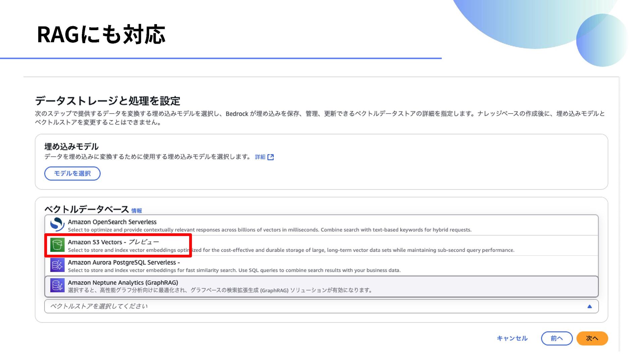
Task: Click the OpenSearch description about hybrid requests
Action: (x=270, y=230)
